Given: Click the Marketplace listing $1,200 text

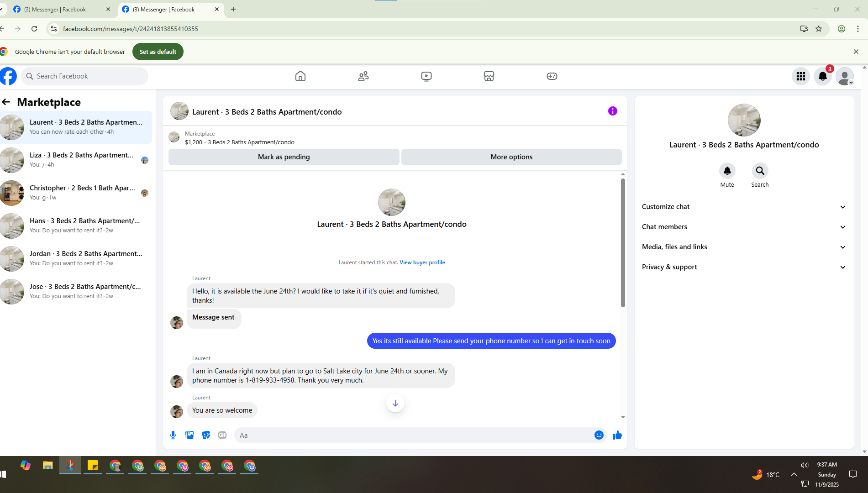Looking at the screenshot, I should click(240, 142).
